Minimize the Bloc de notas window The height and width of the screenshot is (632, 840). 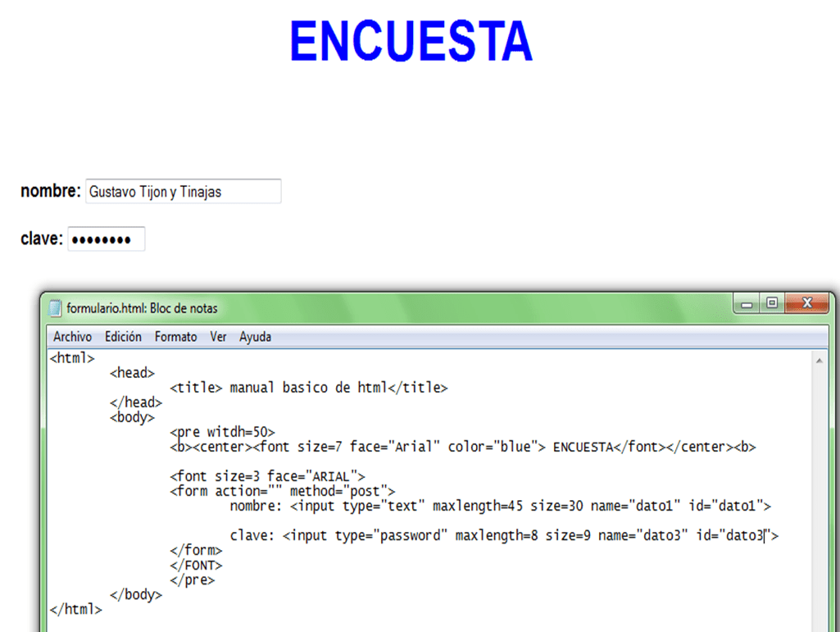point(746,304)
